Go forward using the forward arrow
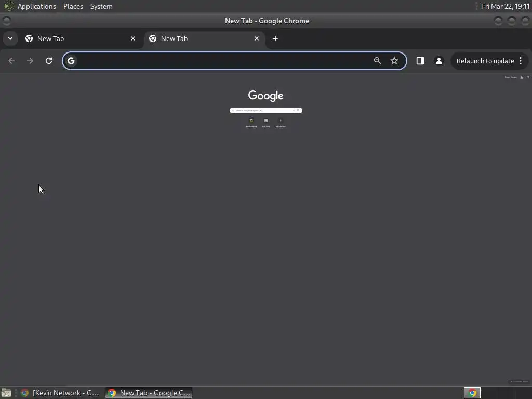Image resolution: width=532 pixels, height=399 pixels. point(30,61)
